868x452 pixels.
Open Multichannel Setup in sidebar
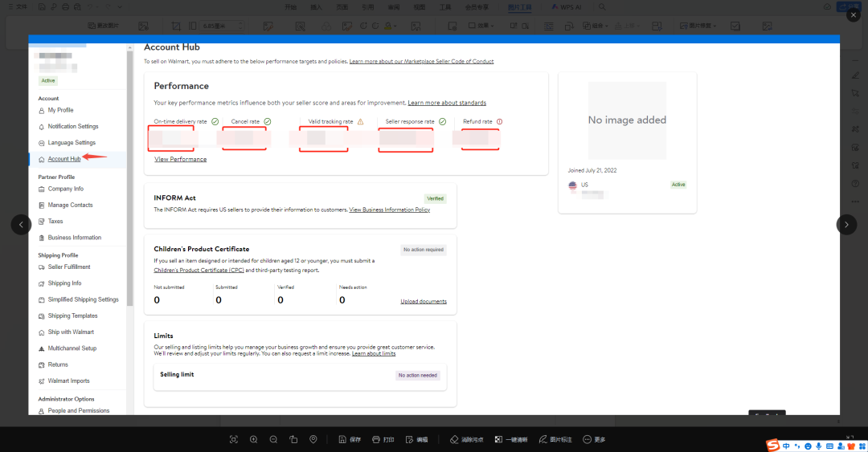pyautogui.click(x=72, y=348)
